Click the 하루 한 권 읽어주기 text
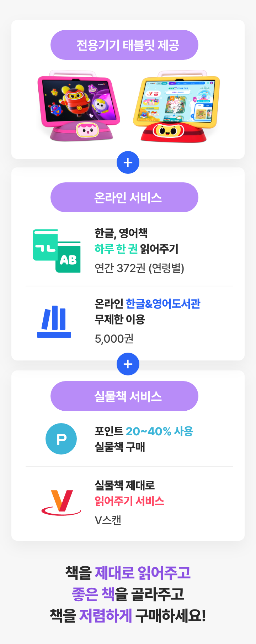The width and height of the screenshot is (256, 644). click(x=137, y=249)
